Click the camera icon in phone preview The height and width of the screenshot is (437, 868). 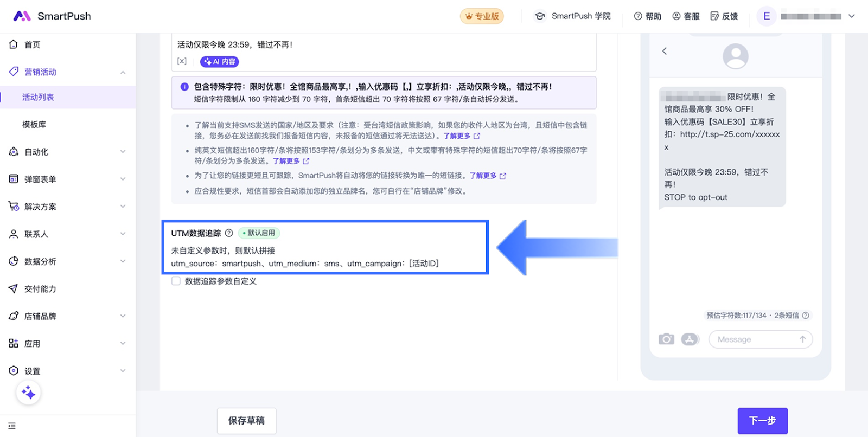[x=666, y=339]
